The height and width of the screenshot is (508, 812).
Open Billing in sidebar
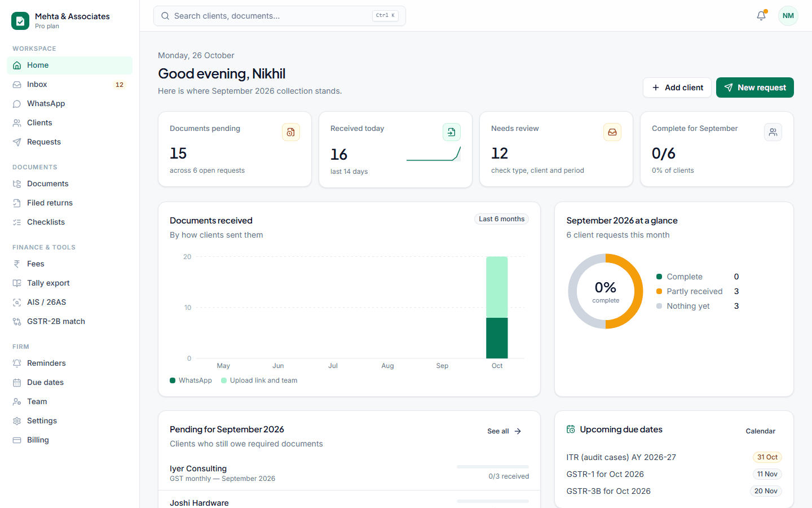point(69,440)
